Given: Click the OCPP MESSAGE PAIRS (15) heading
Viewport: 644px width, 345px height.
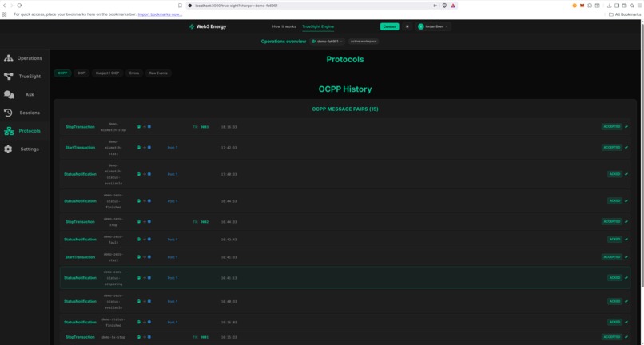Looking at the screenshot, I should click(x=345, y=109).
